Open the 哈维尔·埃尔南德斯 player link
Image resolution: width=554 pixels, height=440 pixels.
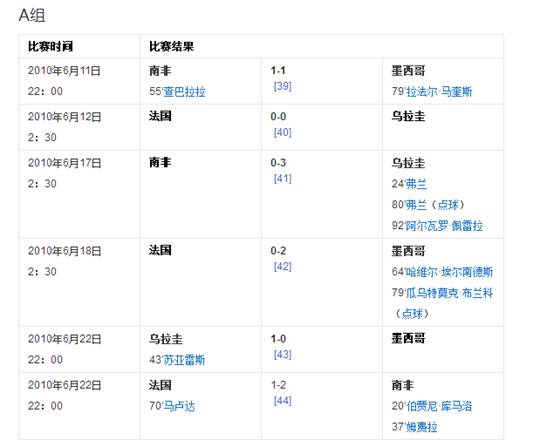click(x=449, y=272)
